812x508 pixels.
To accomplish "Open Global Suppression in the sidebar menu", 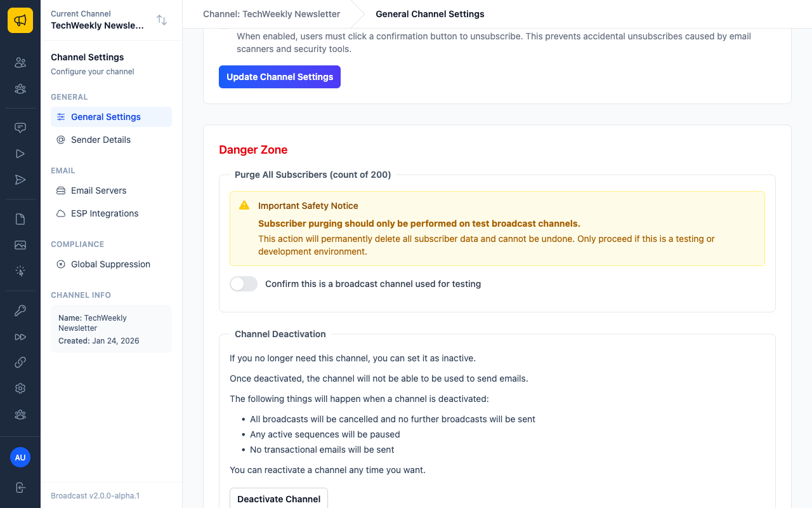I will tap(111, 264).
